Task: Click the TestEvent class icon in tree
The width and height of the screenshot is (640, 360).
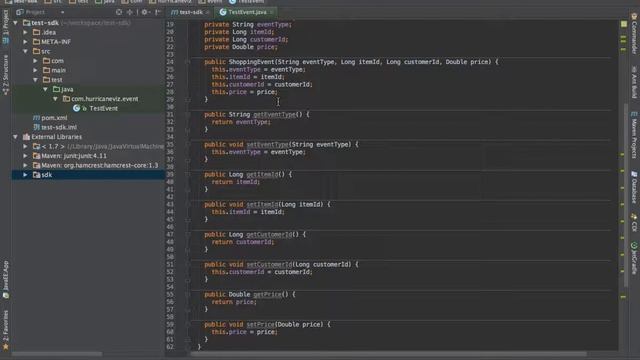Action: pos(76,108)
